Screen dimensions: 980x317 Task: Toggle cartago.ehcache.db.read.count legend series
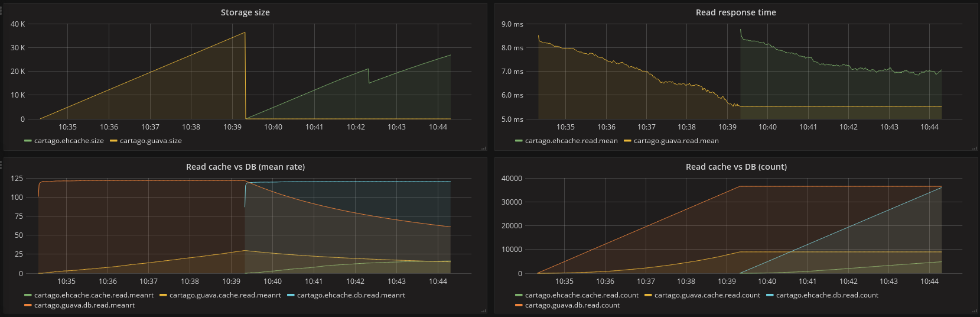[827, 295]
